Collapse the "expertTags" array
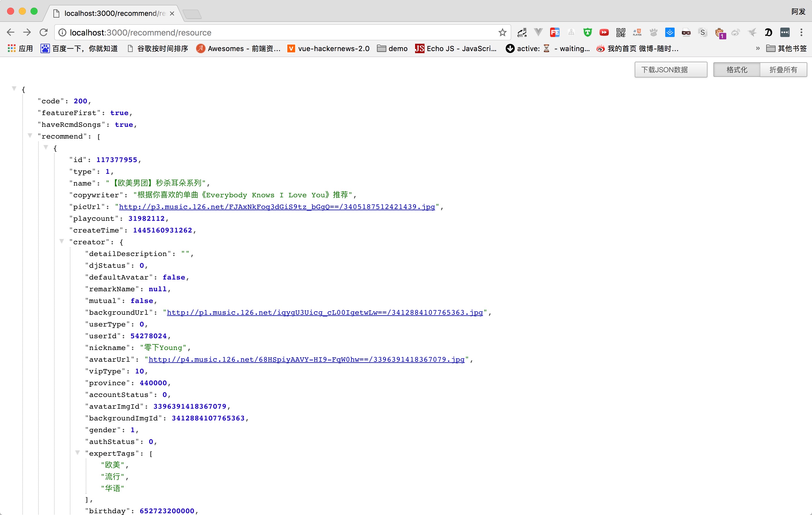 (x=78, y=452)
